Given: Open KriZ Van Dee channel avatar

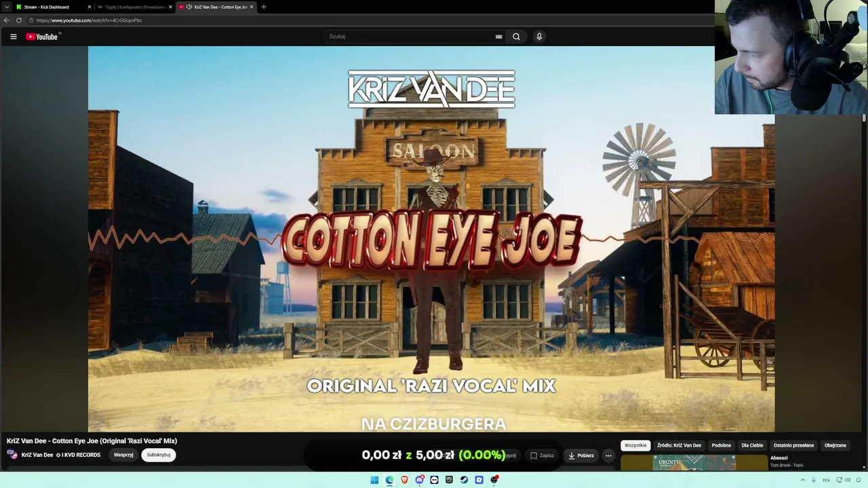Looking at the screenshot, I should (12, 455).
